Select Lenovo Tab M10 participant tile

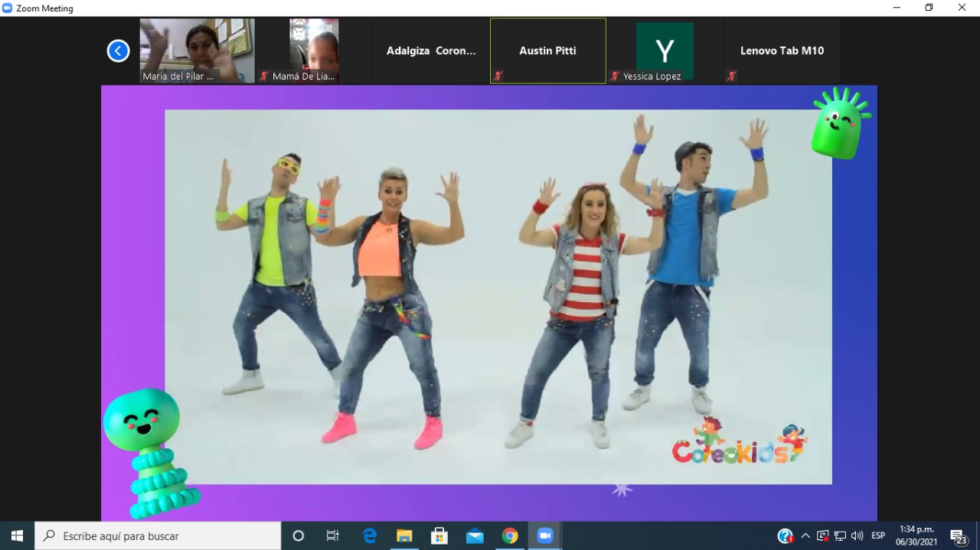coord(782,50)
